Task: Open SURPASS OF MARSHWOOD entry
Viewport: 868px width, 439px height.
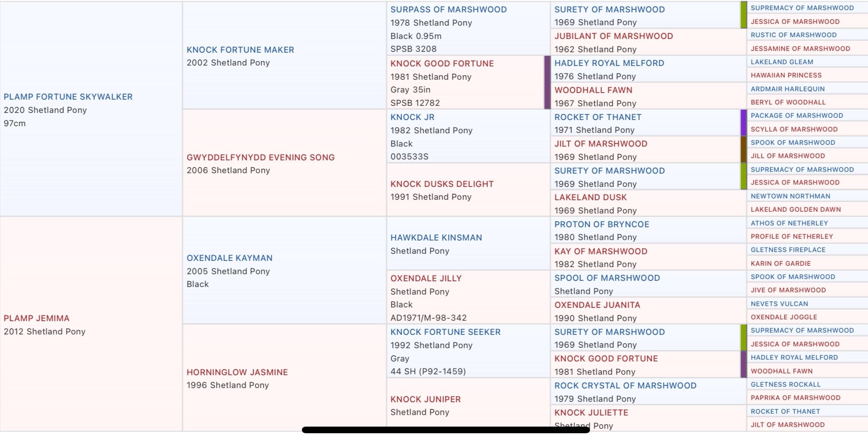Action: click(x=448, y=9)
